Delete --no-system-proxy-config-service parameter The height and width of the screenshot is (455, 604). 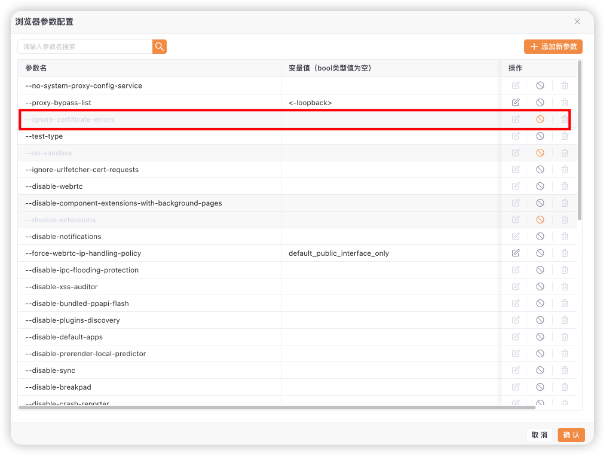click(564, 86)
